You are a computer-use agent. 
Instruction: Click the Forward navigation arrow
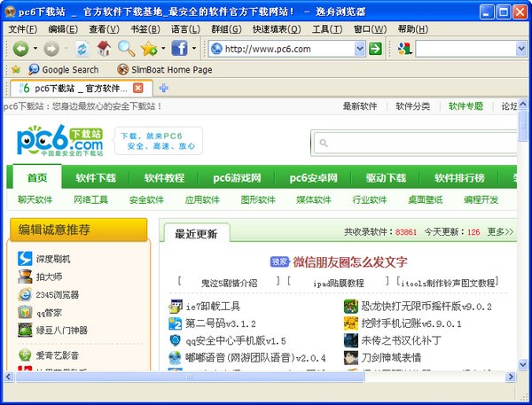pyautogui.click(x=51, y=49)
